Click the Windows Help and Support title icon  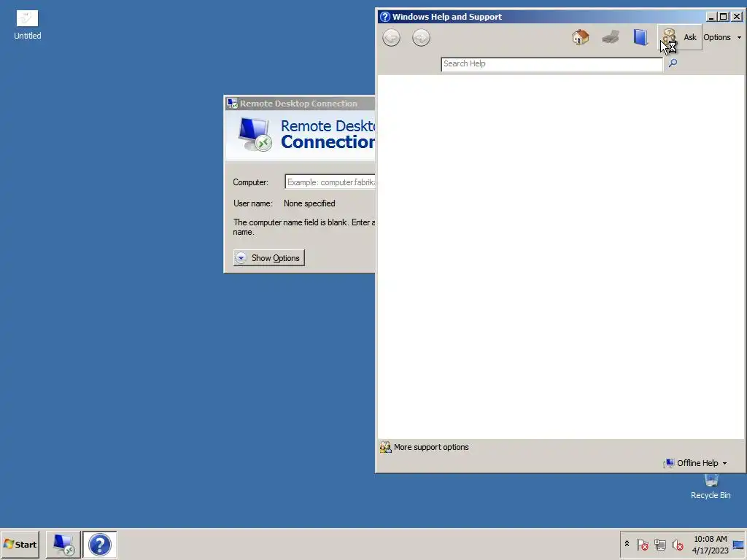tap(385, 17)
